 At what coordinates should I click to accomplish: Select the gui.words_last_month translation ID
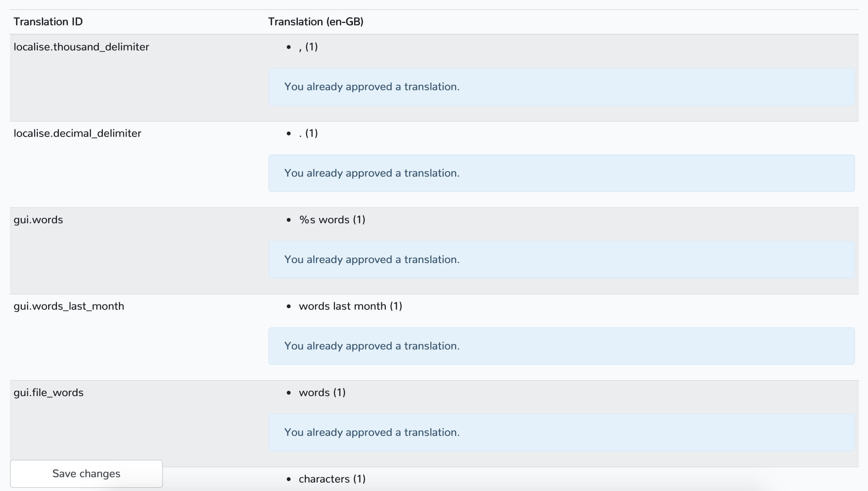69,306
